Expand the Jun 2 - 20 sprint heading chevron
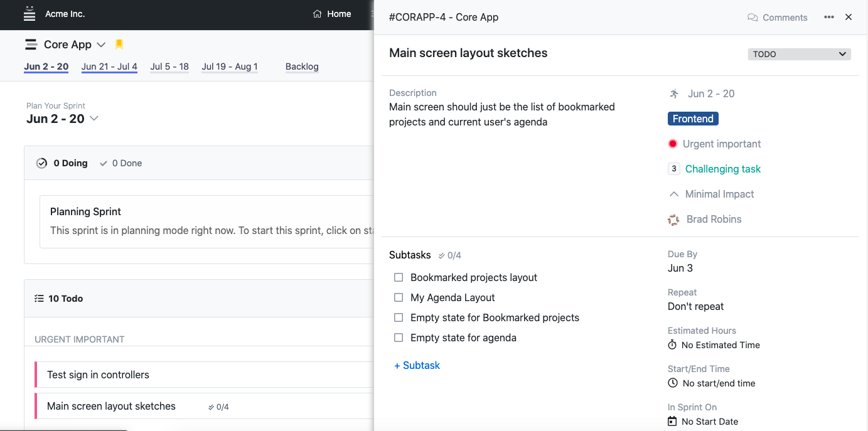Viewport: 868px width, 431px height. (x=94, y=119)
